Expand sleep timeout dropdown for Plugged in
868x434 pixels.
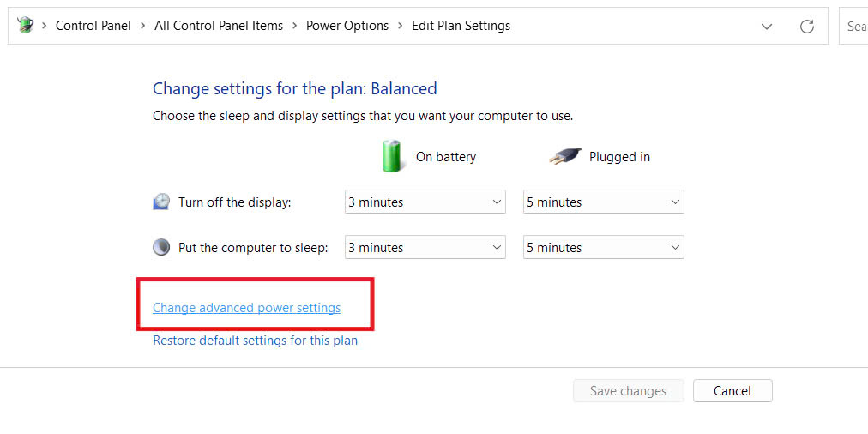(603, 248)
